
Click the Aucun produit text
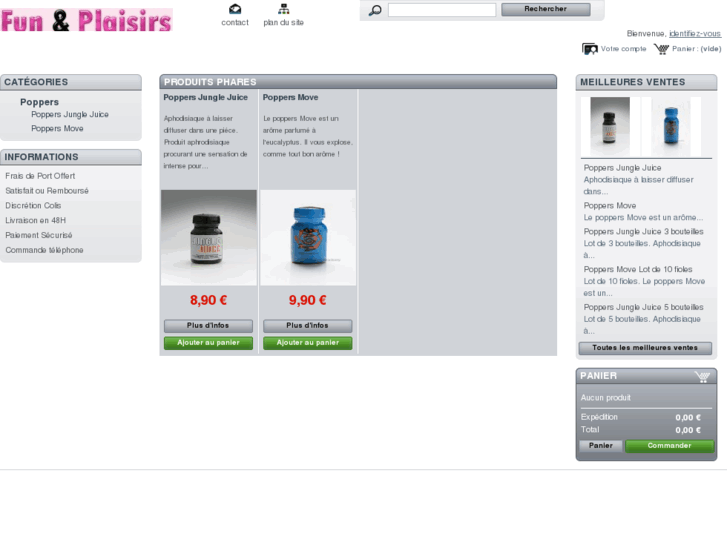(606, 398)
